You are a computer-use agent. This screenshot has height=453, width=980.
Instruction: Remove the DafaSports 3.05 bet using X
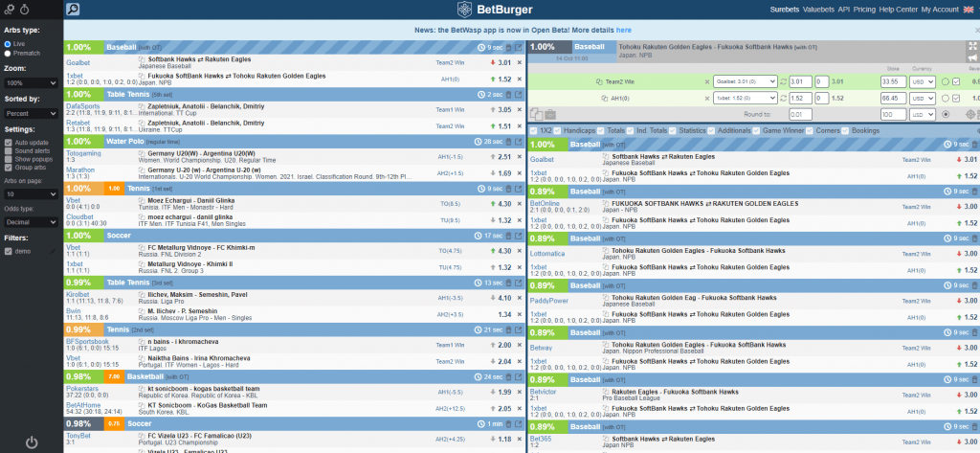click(x=520, y=109)
